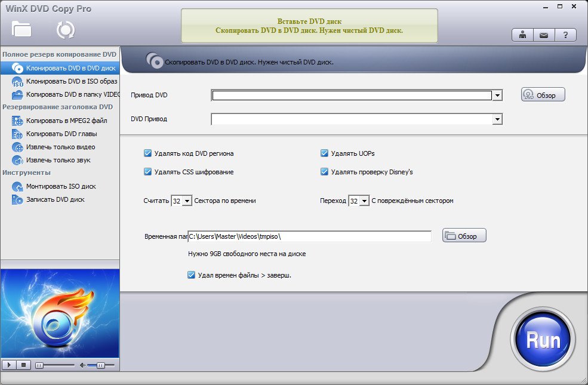Choose Извлечь только звук option

pos(60,160)
